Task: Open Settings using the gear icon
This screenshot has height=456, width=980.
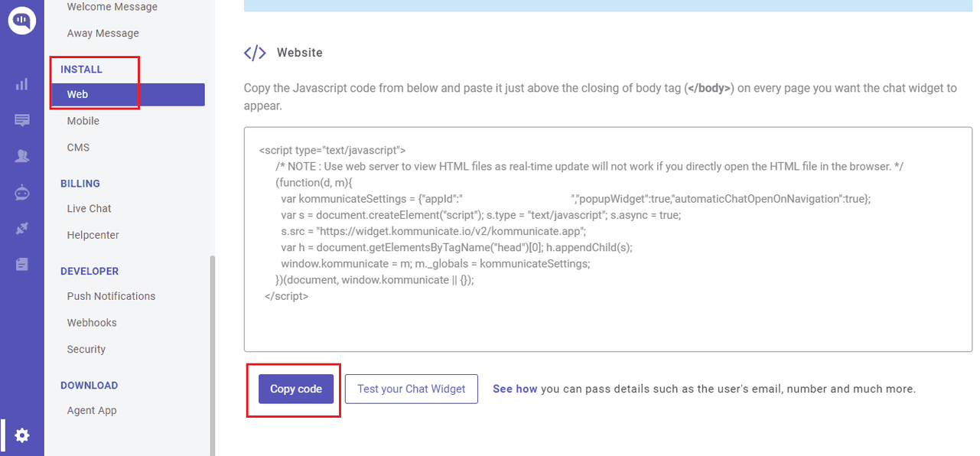Action: point(21,435)
